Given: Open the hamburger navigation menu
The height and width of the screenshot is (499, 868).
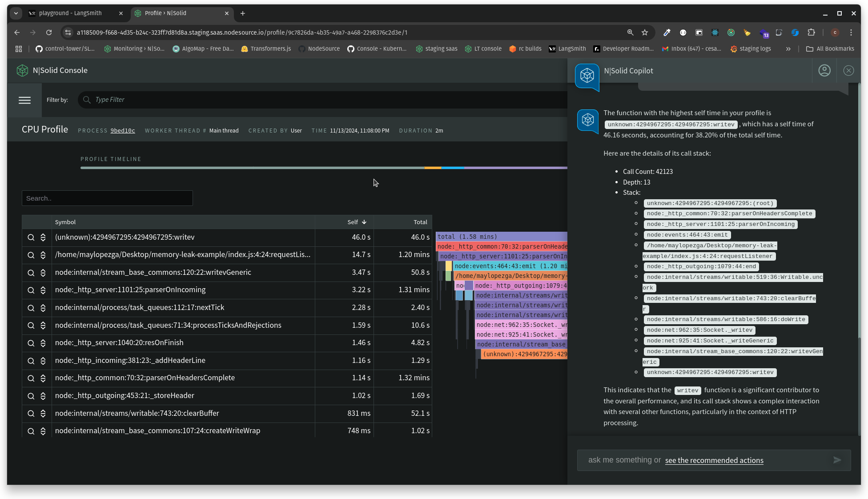Looking at the screenshot, I should pos(24,100).
